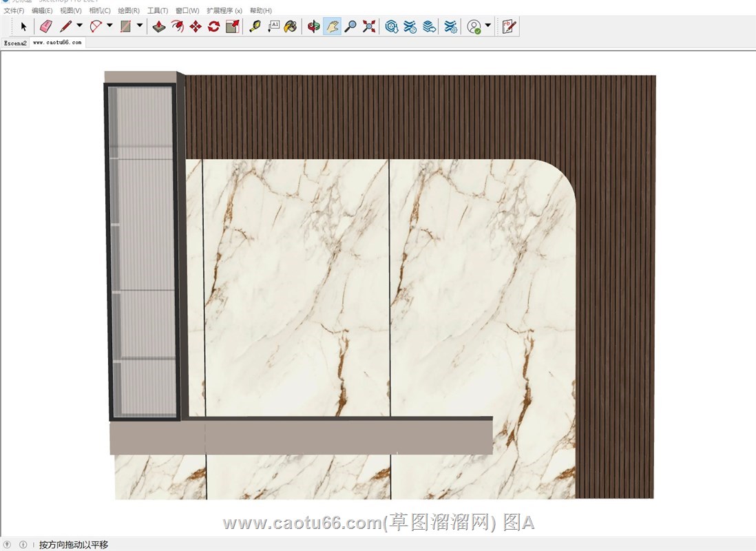
Task: Pick the Tape Measure tool
Action: point(255,27)
